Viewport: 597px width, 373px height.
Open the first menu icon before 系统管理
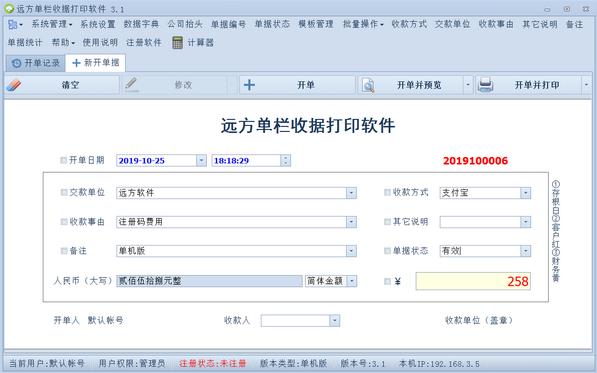pyautogui.click(x=15, y=24)
